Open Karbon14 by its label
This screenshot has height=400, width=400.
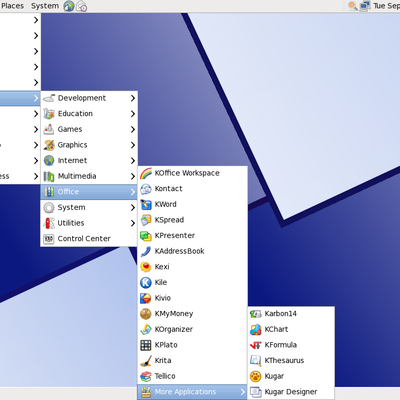tap(281, 313)
